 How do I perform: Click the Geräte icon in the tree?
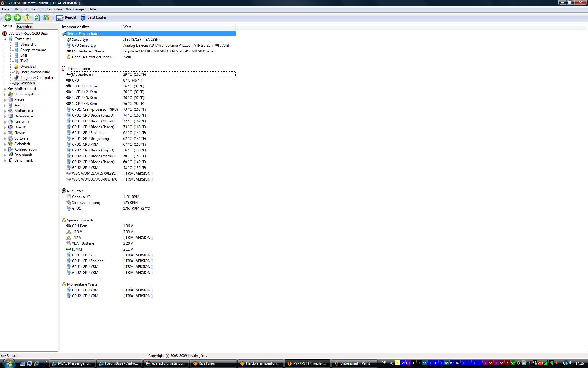pos(10,133)
